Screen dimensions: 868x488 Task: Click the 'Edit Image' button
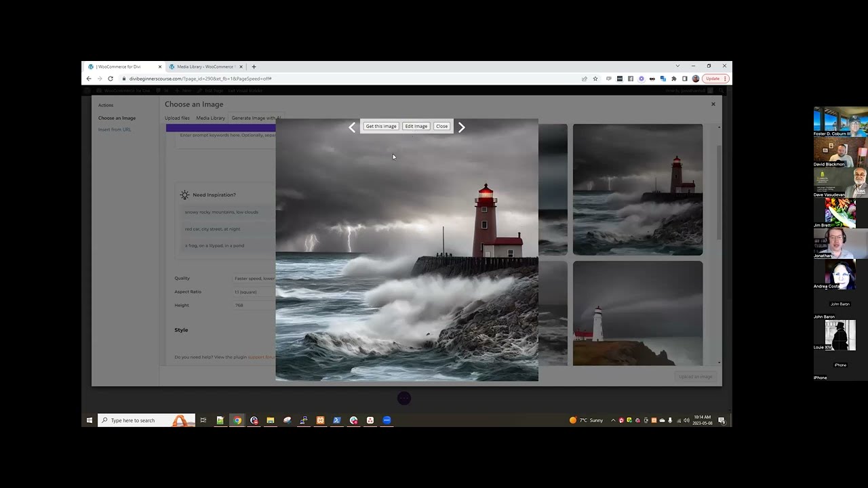coord(416,126)
